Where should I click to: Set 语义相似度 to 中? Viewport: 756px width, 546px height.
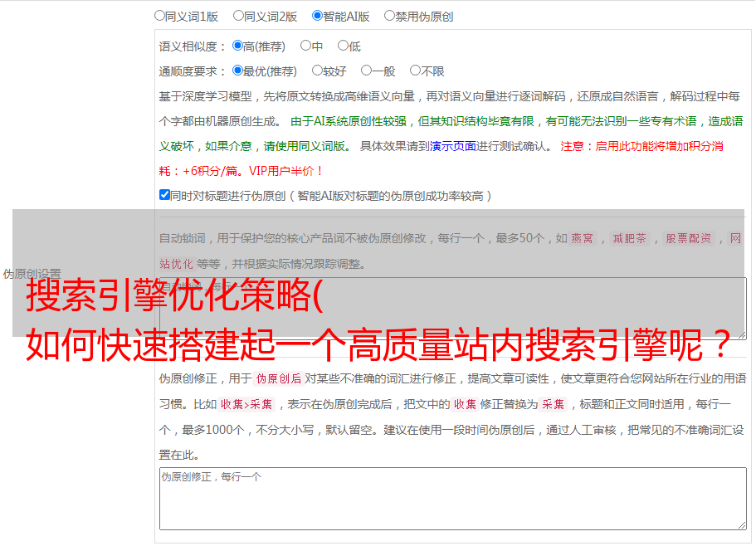pyautogui.click(x=305, y=46)
